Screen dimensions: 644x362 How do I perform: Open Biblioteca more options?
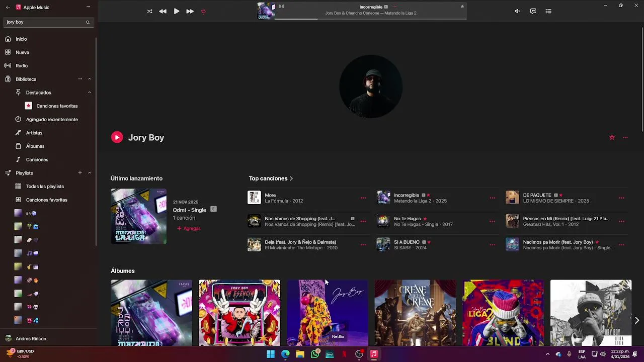pyautogui.click(x=80, y=79)
